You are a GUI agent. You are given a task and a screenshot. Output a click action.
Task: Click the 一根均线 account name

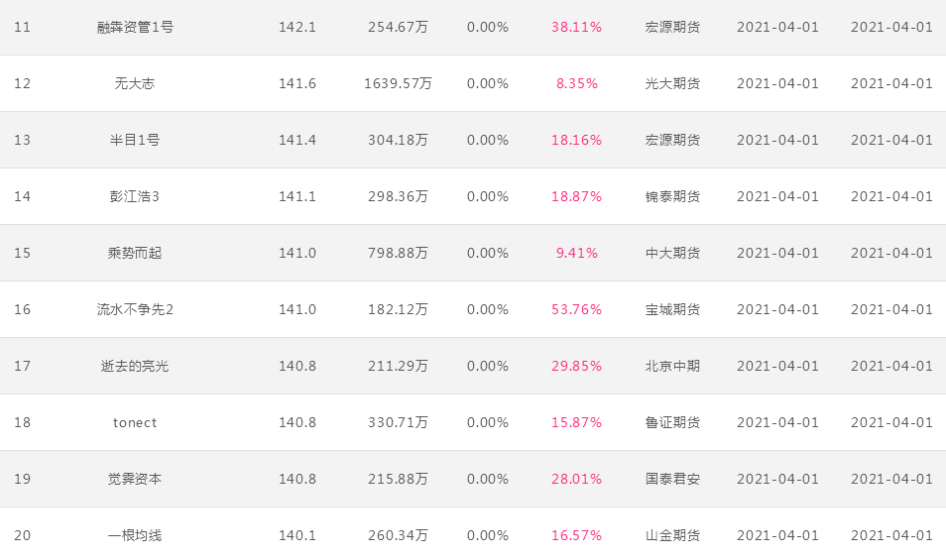point(135,535)
